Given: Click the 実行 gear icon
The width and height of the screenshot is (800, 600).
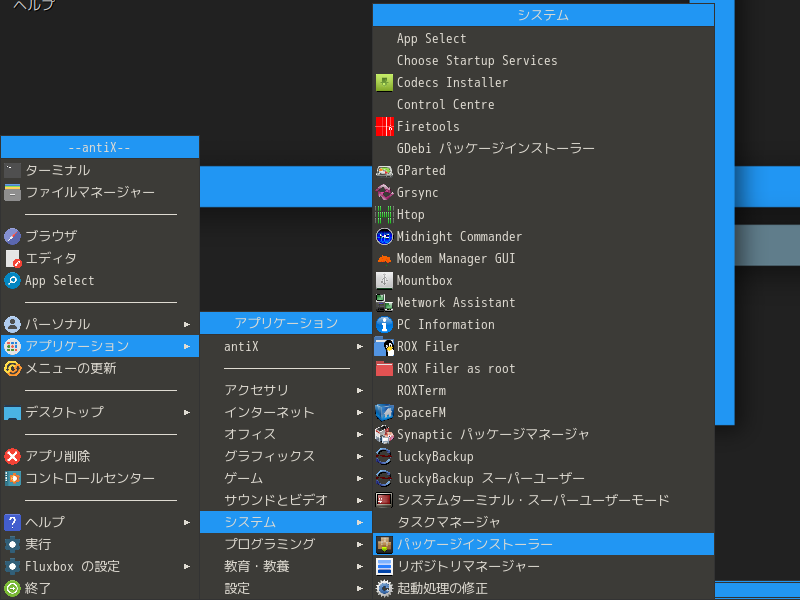Looking at the screenshot, I should pos(12,544).
